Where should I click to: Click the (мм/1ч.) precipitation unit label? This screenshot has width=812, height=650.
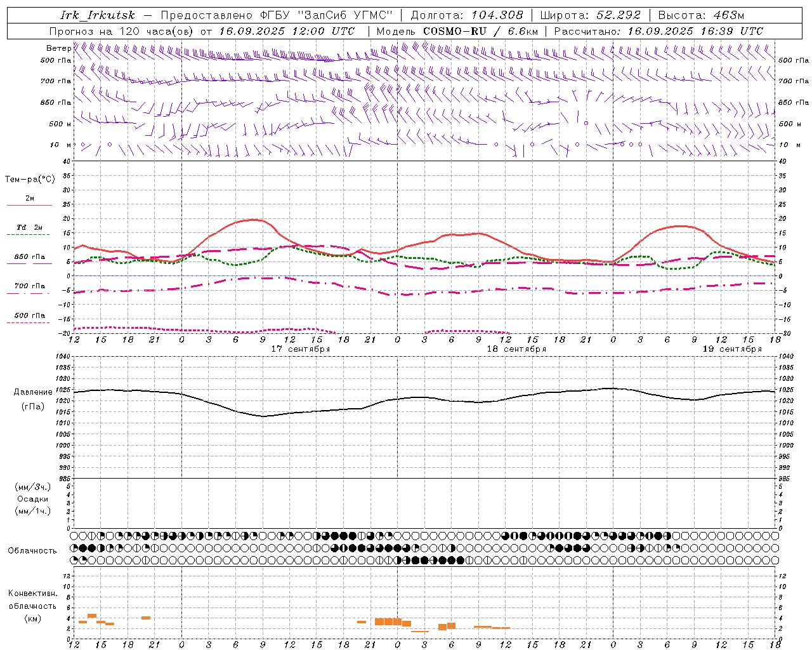pyautogui.click(x=33, y=511)
